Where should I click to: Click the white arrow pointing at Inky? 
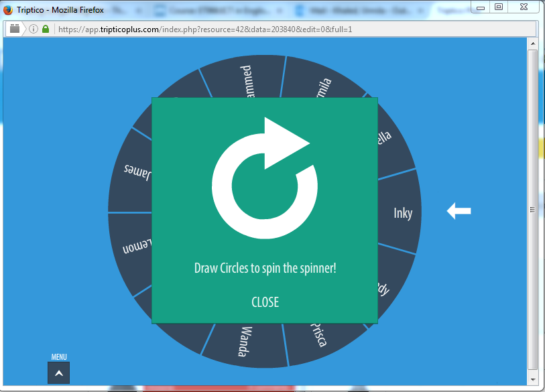(x=459, y=211)
